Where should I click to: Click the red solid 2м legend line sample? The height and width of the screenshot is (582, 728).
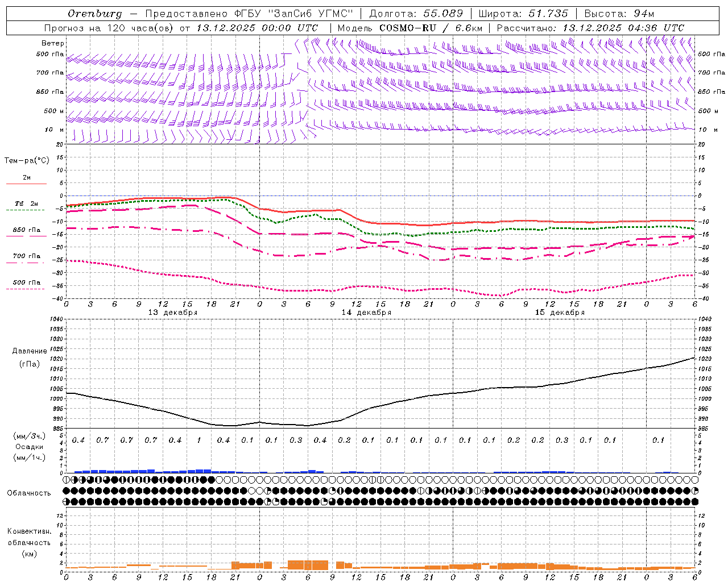(x=26, y=184)
